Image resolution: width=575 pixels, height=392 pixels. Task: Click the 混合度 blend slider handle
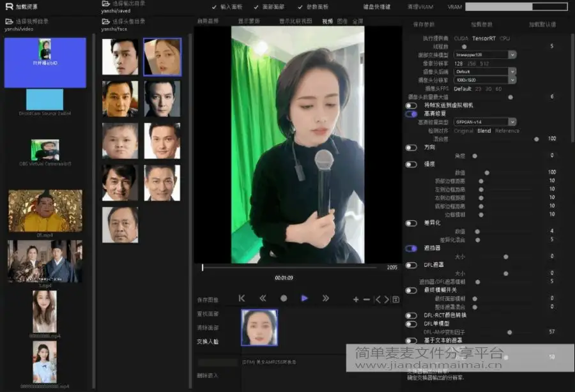537,139
